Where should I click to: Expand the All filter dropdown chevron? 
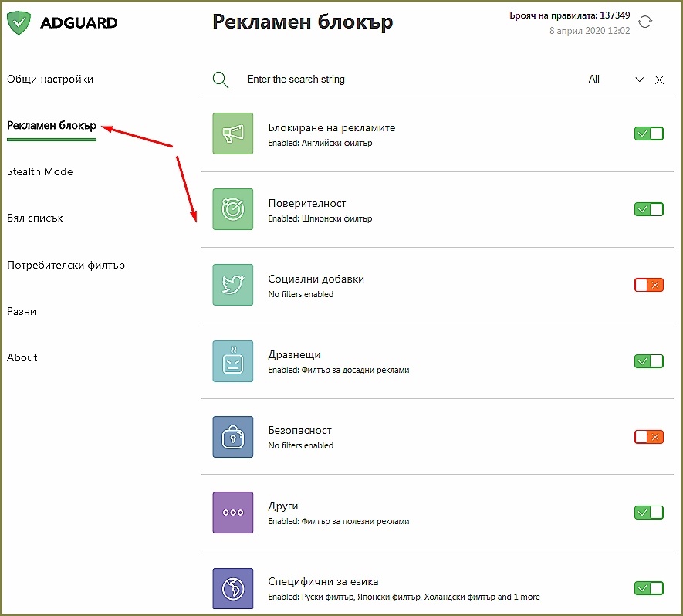[640, 80]
